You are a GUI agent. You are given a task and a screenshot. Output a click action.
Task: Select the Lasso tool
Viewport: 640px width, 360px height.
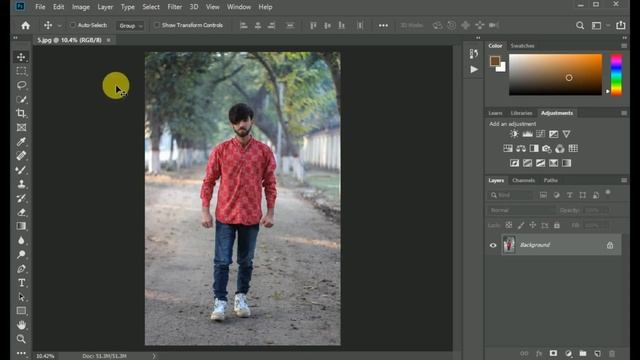point(21,85)
